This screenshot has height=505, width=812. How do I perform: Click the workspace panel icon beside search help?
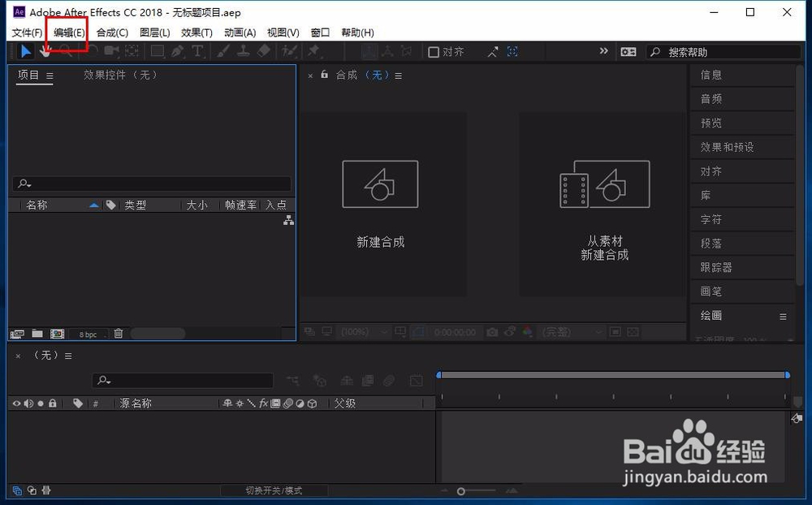(x=628, y=52)
